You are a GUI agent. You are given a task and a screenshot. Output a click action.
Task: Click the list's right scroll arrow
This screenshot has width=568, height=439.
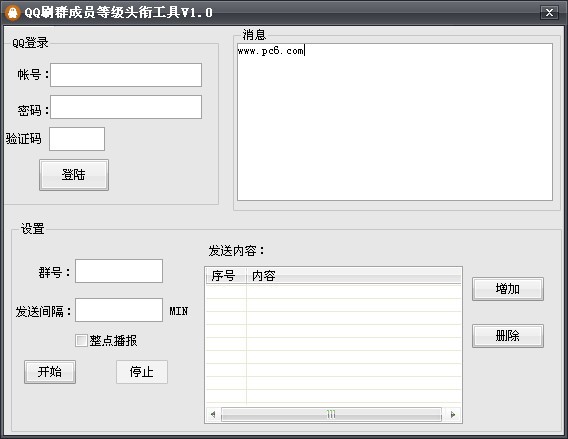pos(453,414)
